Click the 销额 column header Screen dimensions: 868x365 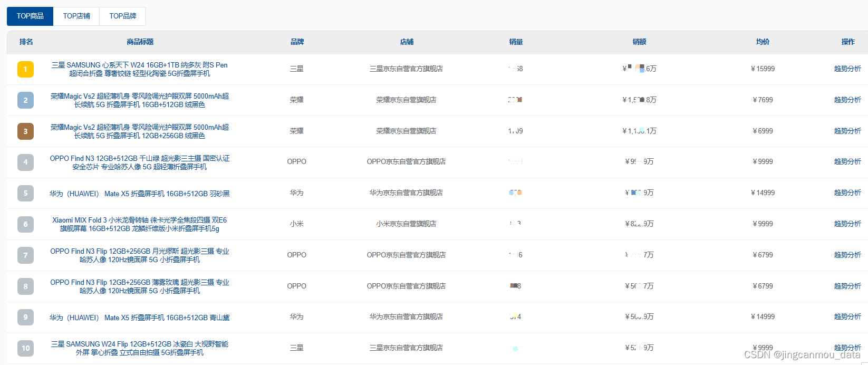pyautogui.click(x=639, y=42)
